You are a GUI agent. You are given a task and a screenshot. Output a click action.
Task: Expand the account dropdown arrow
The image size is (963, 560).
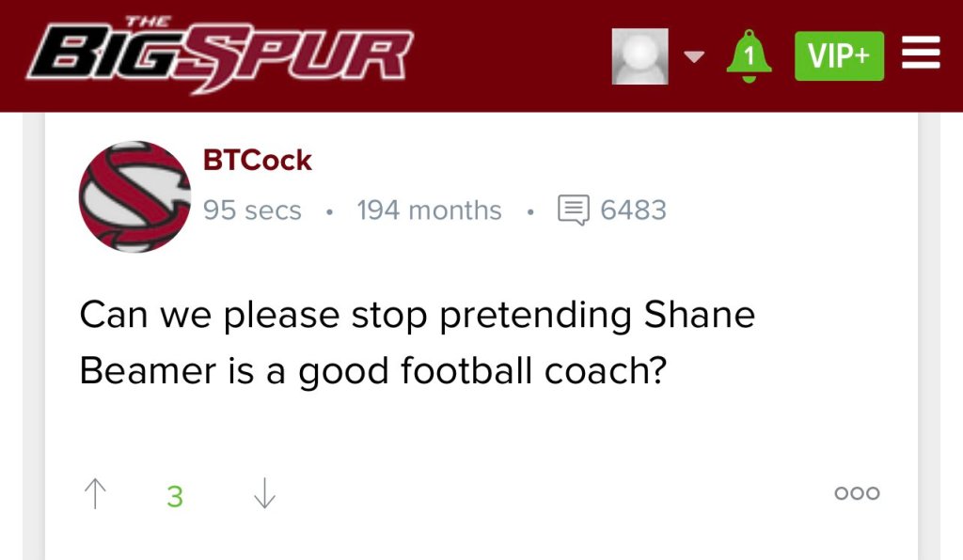[694, 57]
